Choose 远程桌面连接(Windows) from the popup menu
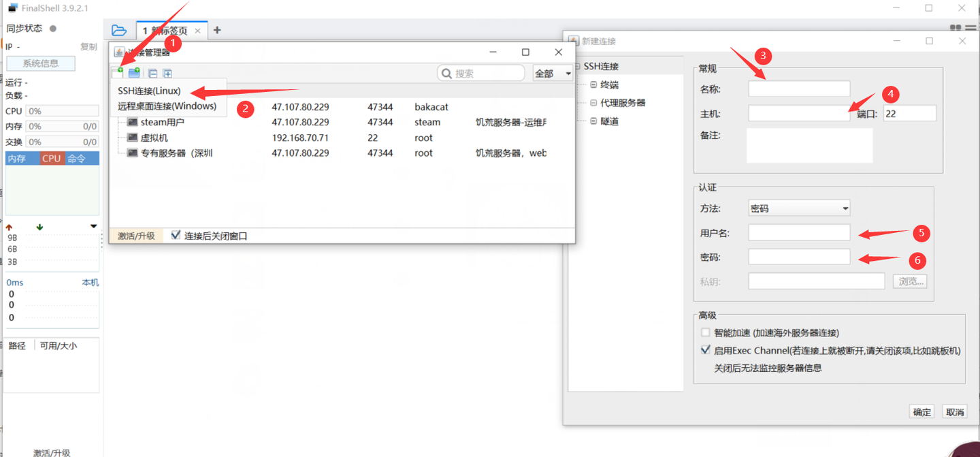980x457 pixels. 167,106
